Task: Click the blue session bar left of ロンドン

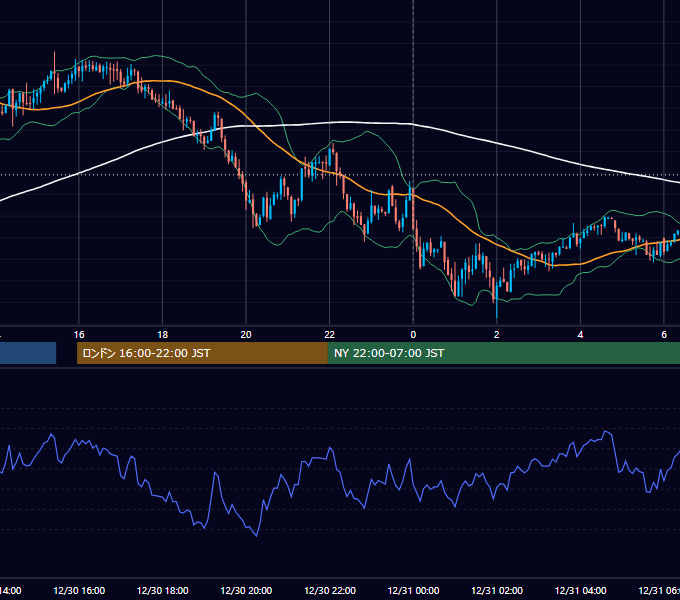Action: [28, 353]
